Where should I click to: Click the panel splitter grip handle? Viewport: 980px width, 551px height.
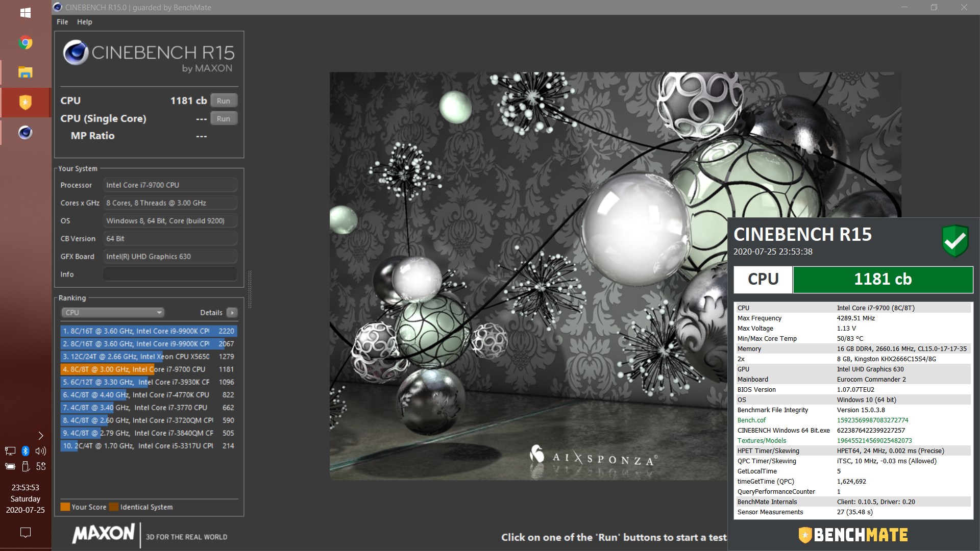(x=250, y=289)
